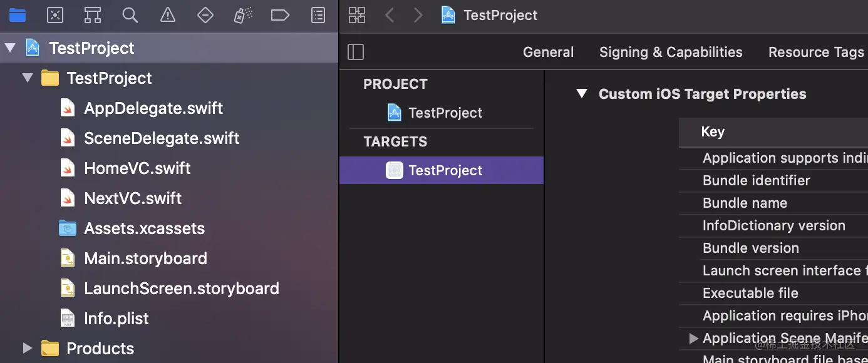Expand the Application Scene Manifest entry
Viewport: 868px width, 363px height.
point(693,338)
